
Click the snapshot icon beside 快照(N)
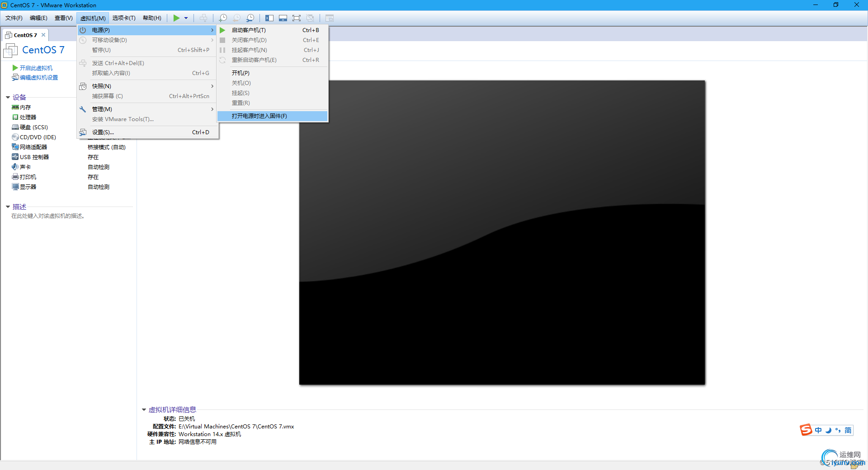tap(83, 86)
